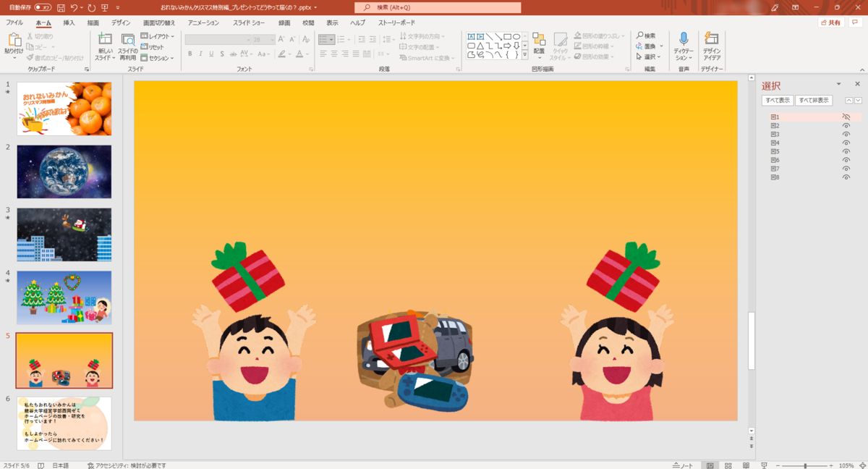This screenshot has width=868, height=469.
Task: Open the セクション section dropdown
Action: (158, 58)
